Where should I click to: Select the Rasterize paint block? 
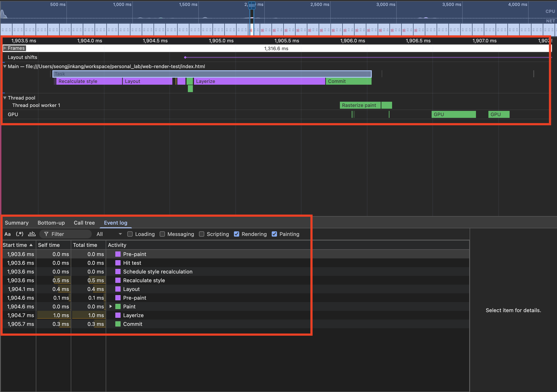(x=360, y=105)
